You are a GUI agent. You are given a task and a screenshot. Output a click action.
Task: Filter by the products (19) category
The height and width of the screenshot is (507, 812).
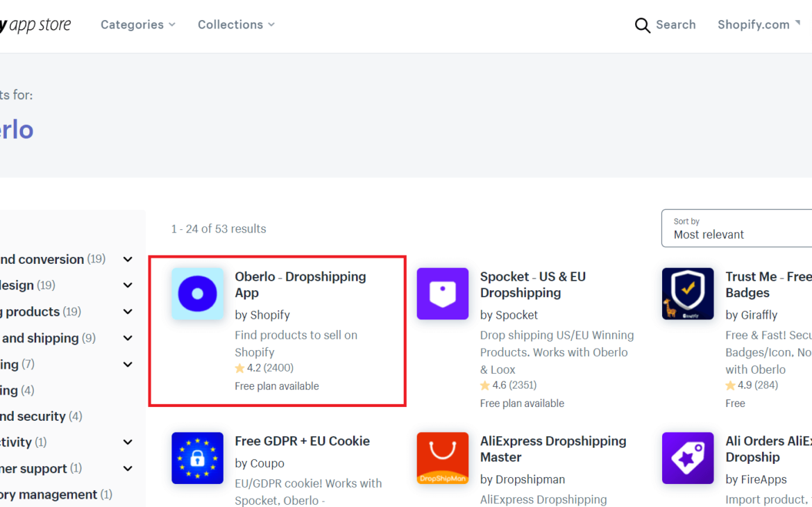pyautogui.click(x=40, y=312)
